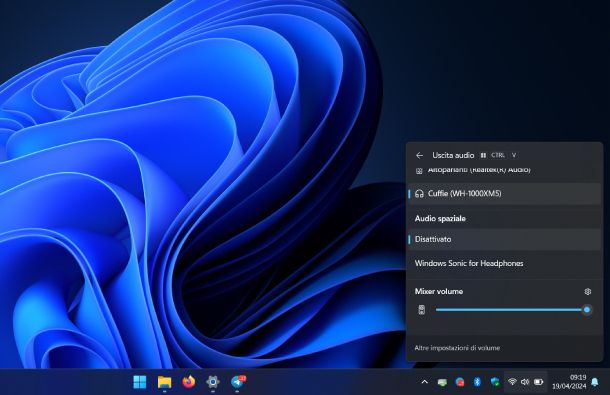Go back with the arrow in Uscita audio
The image size is (610, 395).
pos(419,155)
